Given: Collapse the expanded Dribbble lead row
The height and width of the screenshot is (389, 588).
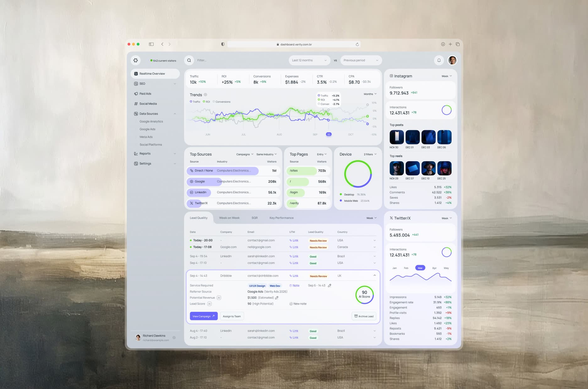Looking at the screenshot, I should point(374,275).
